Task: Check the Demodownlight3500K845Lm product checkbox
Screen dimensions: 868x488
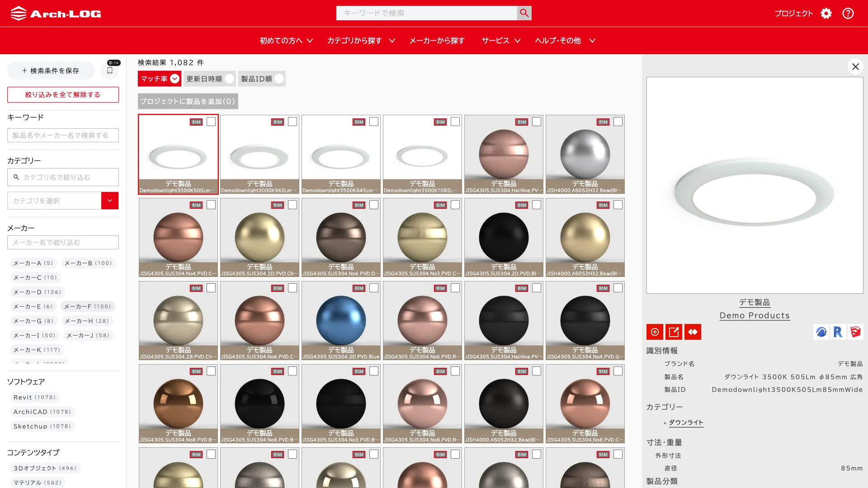Action: [x=374, y=122]
